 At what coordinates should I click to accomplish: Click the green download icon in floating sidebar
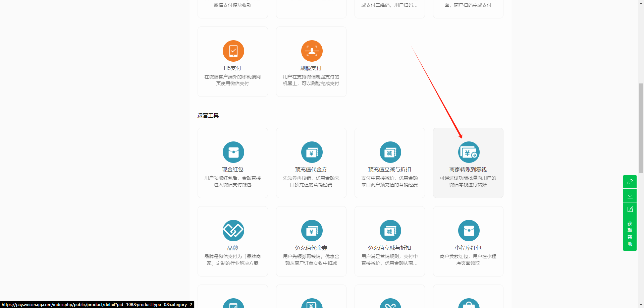pyautogui.click(x=630, y=195)
